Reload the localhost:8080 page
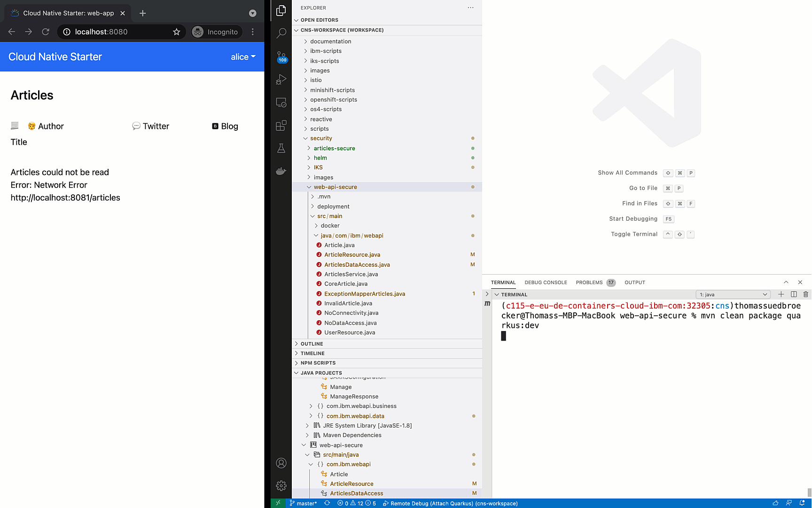The width and height of the screenshot is (812, 508). click(46, 32)
